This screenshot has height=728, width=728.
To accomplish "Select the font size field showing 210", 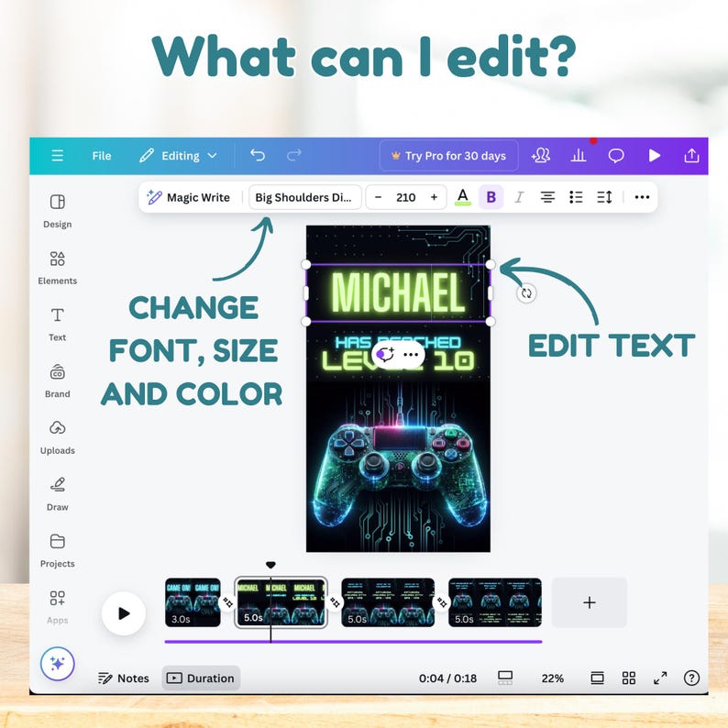I will [x=406, y=197].
